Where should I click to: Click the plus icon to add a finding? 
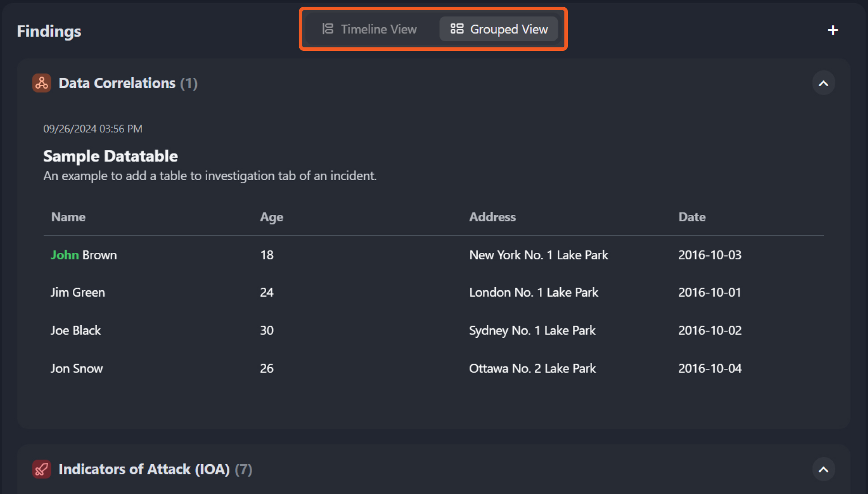pyautogui.click(x=833, y=30)
